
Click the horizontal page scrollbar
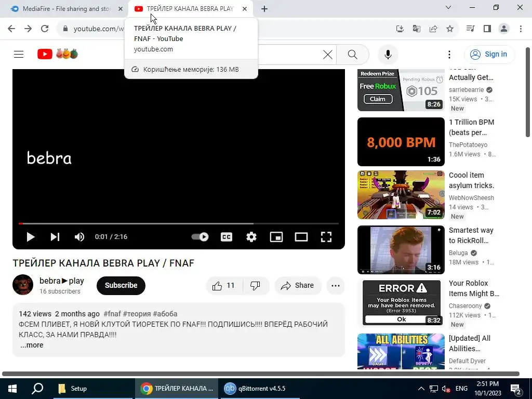click(x=261, y=374)
